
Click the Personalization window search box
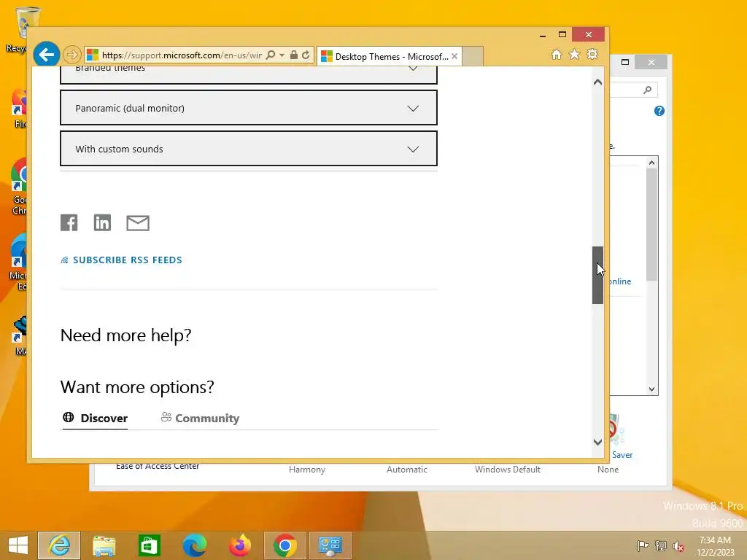(634, 90)
